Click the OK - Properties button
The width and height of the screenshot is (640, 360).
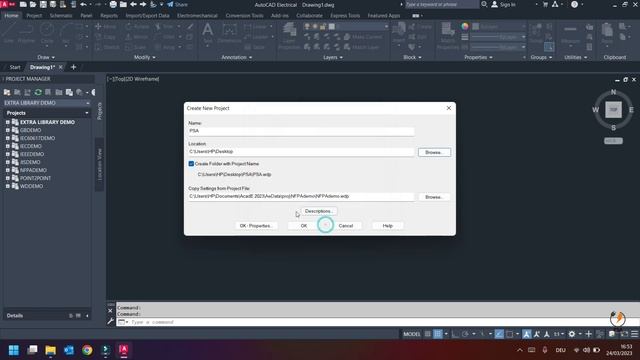256,226
